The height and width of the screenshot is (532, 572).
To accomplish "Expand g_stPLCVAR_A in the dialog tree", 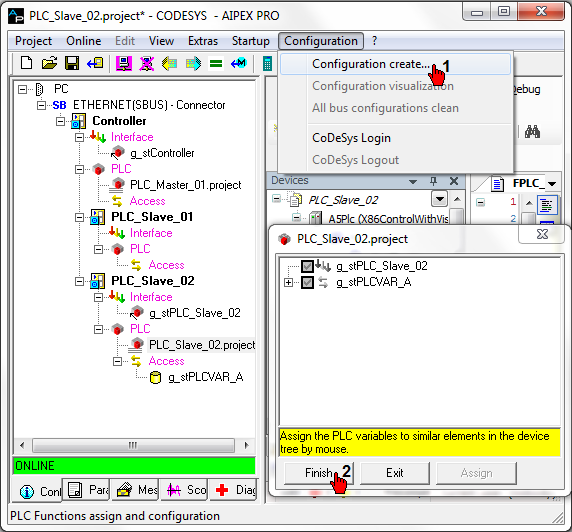I will pos(288,282).
